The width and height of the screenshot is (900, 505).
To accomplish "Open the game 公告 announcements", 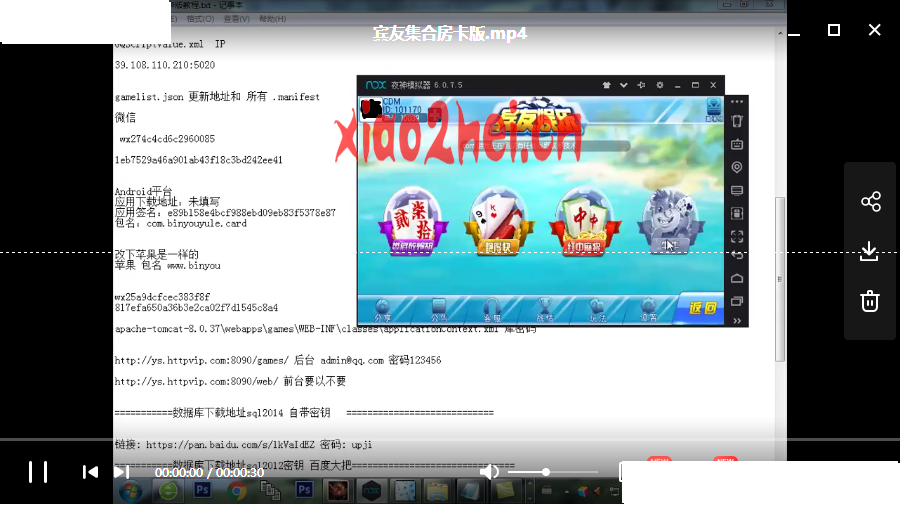I will [439, 309].
